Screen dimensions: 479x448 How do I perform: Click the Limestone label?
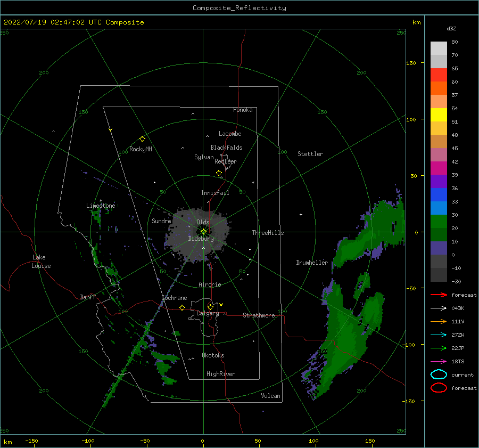click(101, 206)
